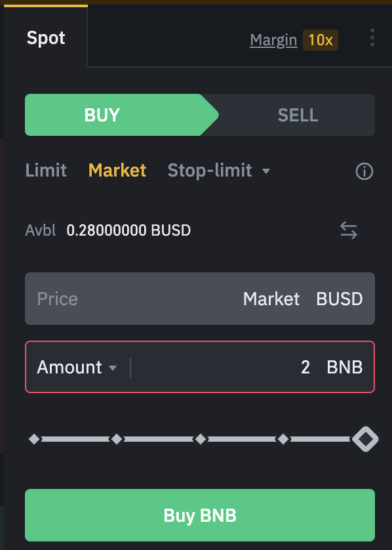Open the Spot trading tab
The image size is (392, 550).
click(46, 37)
